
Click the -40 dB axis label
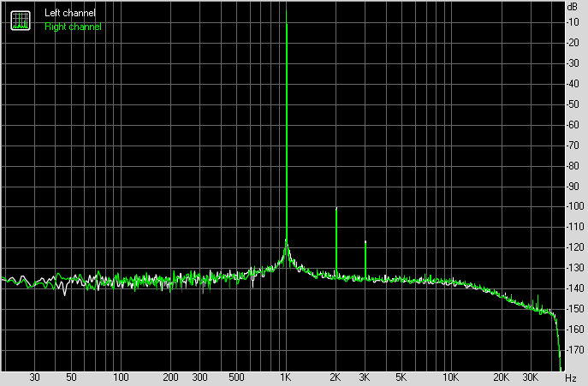click(573, 84)
